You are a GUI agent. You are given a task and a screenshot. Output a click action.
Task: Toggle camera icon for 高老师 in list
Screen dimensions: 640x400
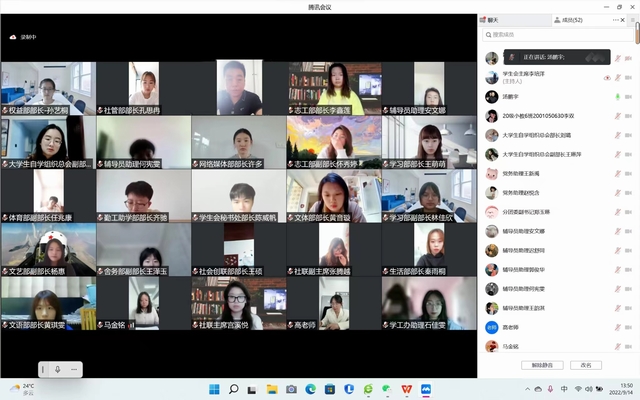pos(630,327)
